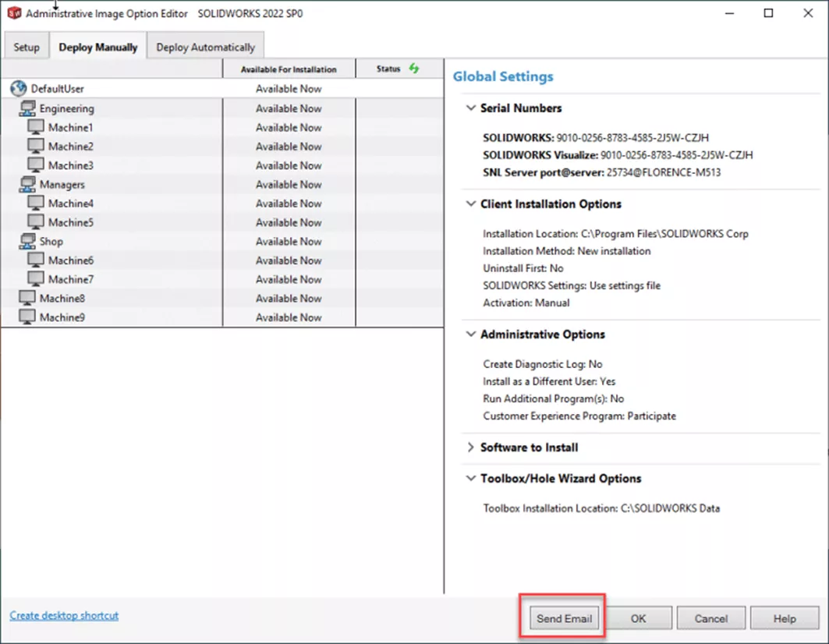Screen dimensions: 829x644
Task: Expand the Software to Install section
Action: point(470,448)
